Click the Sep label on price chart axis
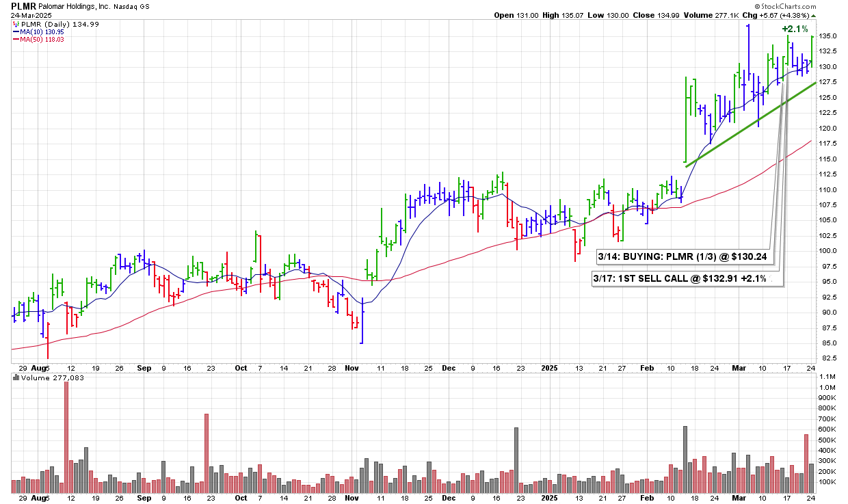This screenshot has height=504, width=848. click(x=144, y=368)
